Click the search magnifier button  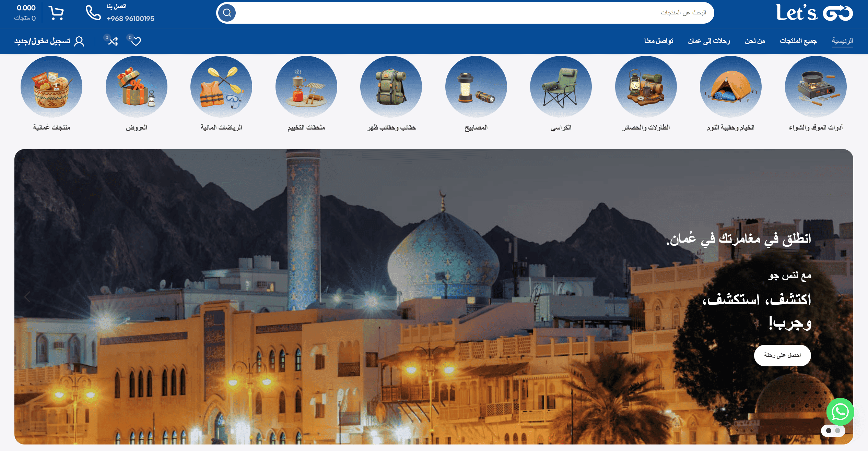227,13
